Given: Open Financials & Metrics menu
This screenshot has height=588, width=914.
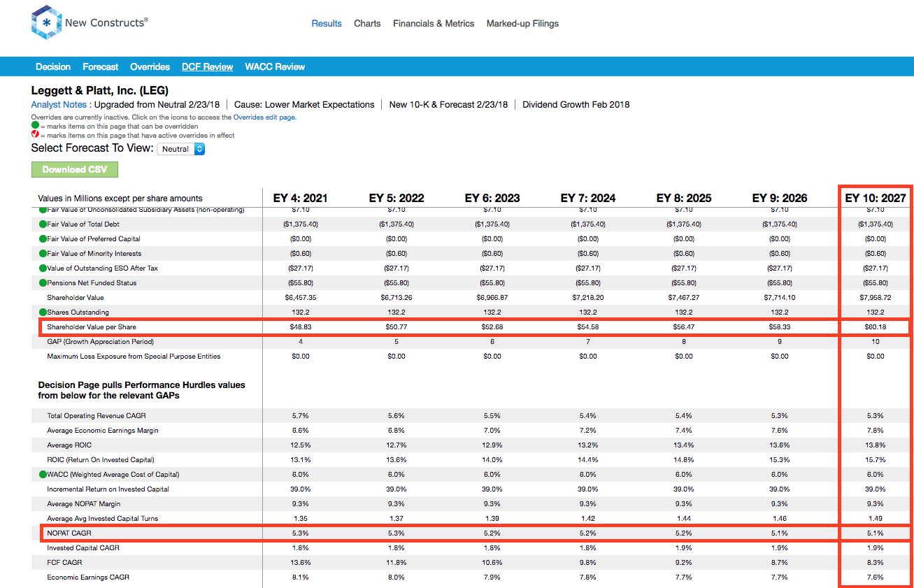Looking at the screenshot, I should 434,24.
